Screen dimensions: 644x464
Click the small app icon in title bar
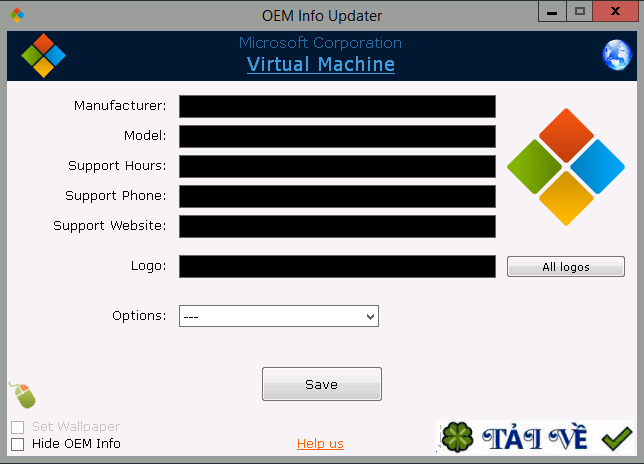[x=17, y=15]
